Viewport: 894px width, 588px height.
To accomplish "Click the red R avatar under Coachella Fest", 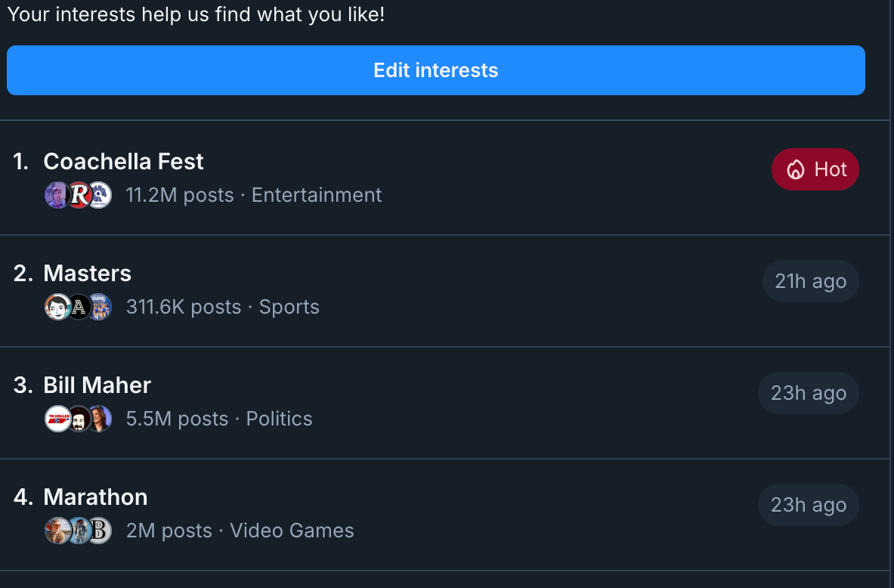I will coord(79,195).
